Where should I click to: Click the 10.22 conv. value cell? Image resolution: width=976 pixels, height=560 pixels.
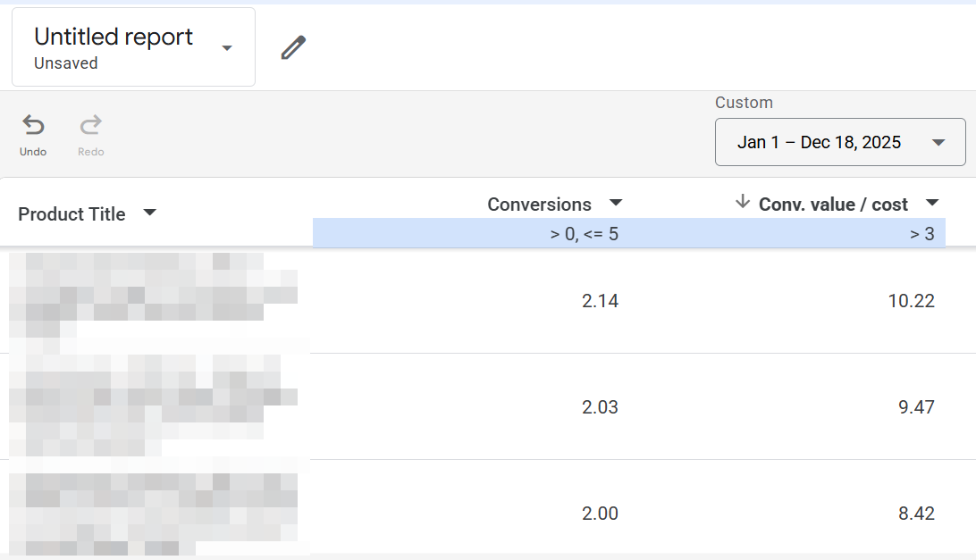pyautogui.click(x=912, y=301)
